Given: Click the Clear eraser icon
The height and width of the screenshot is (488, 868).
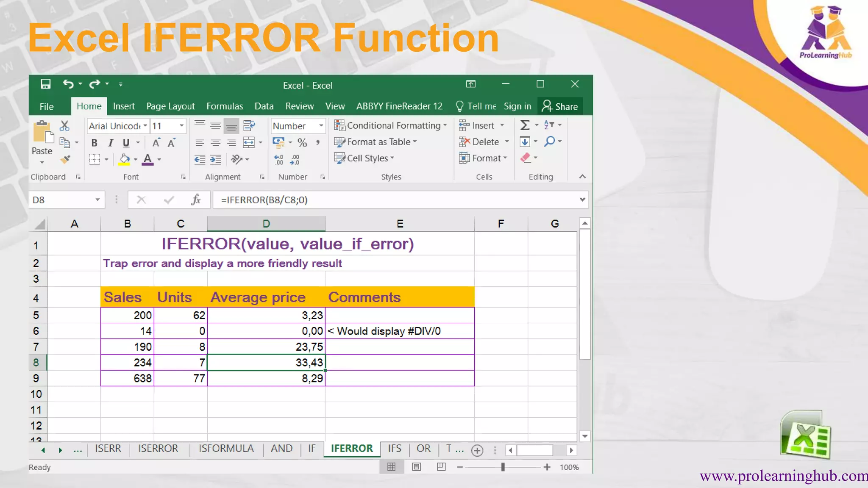Looking at the screenshot, I should (525, 158).
